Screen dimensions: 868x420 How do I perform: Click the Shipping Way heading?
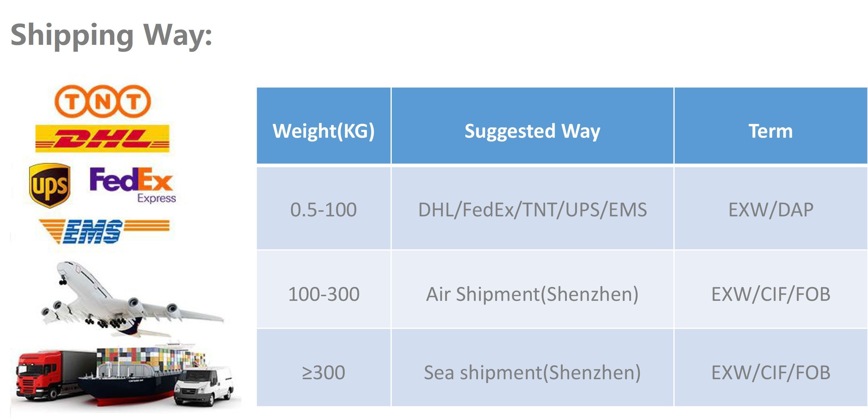[111, 35]
